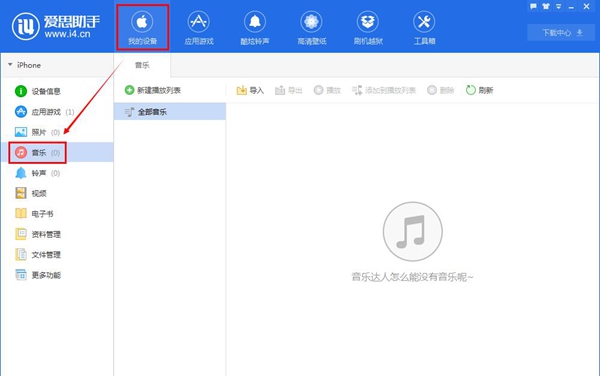Select the 全部音乐 playlist
Image resolution: width=600 pixels, height=376 pixels.
click(170, 112)
